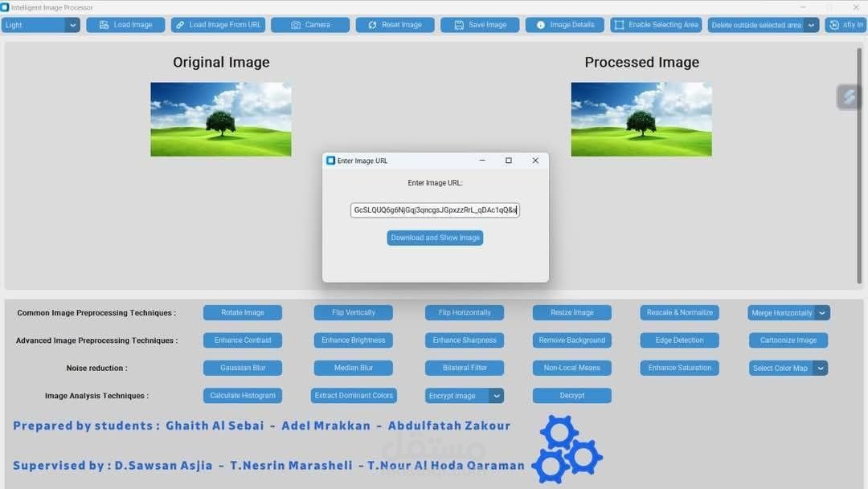The height and width of the screenshot is (489, 868).
Task: Click Resize Image
Action: point(572,312)
